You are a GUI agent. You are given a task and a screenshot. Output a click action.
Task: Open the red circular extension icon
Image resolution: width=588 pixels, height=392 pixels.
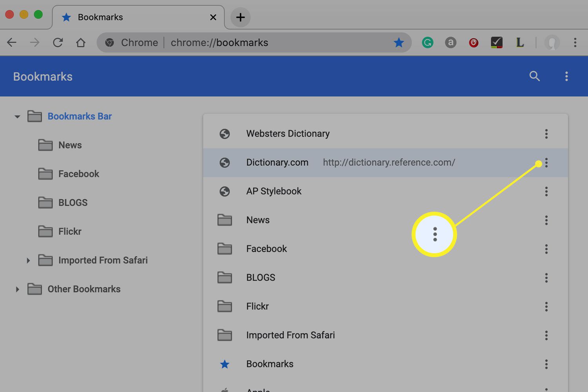coord(474,42)
